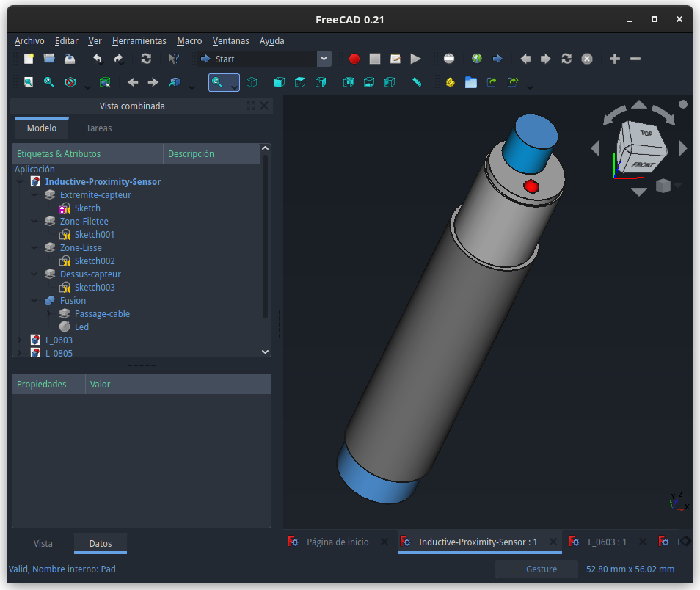Click the Gesture navigation style button
Image resolution: width=700 pixels, height=590 pixels.
pos(541,569)
